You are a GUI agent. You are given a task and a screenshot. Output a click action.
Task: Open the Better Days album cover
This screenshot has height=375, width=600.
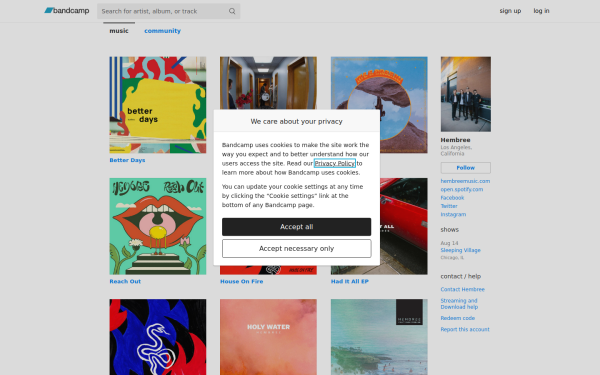(x=158, y=105)
